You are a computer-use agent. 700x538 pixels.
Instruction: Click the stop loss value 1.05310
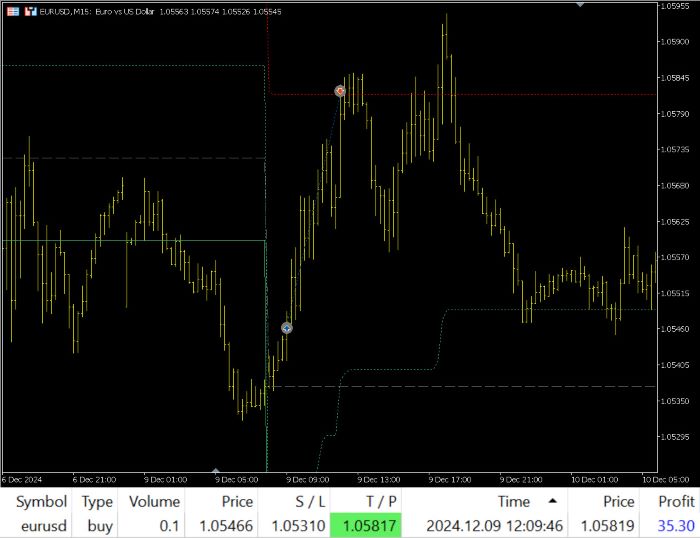click(x=298, y=526)
